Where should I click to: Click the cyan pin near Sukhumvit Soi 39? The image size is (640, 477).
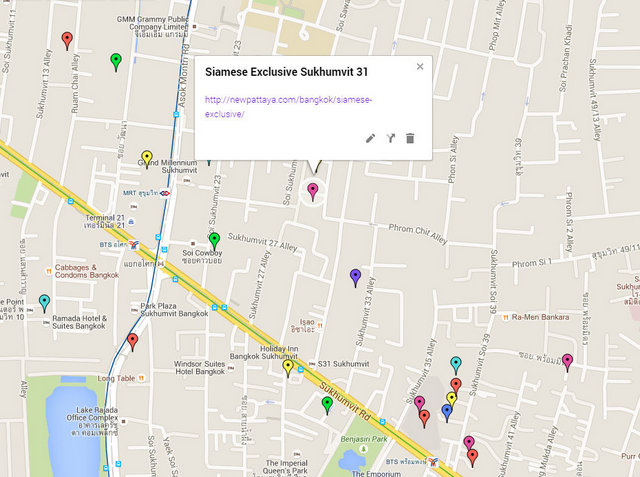[x=456, y=366]
